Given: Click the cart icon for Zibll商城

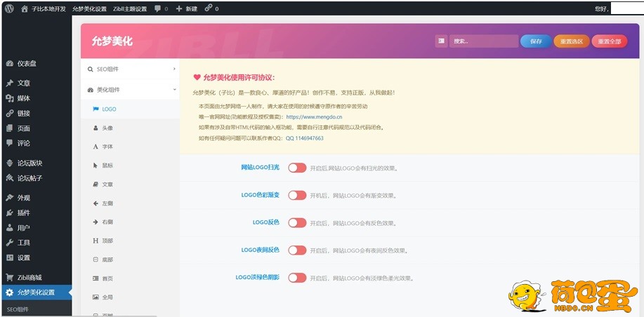Looking at the screenshot, I should [x=10, y=278].
